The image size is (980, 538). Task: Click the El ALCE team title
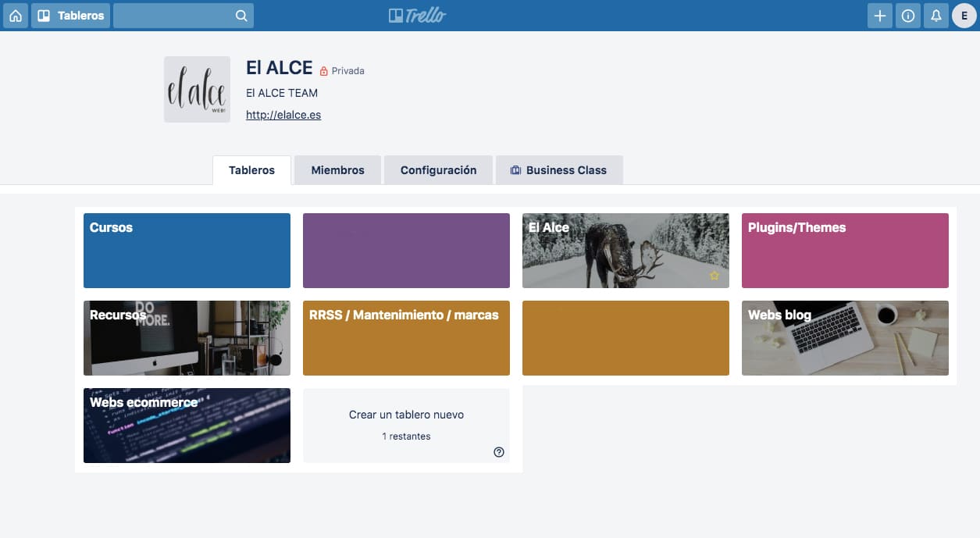click(x=279, y=68)
